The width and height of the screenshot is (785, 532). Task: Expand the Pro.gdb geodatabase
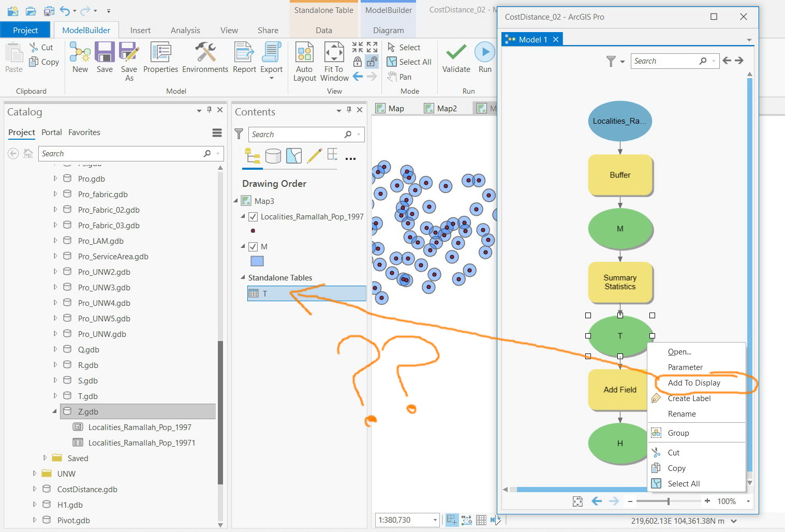55,179
